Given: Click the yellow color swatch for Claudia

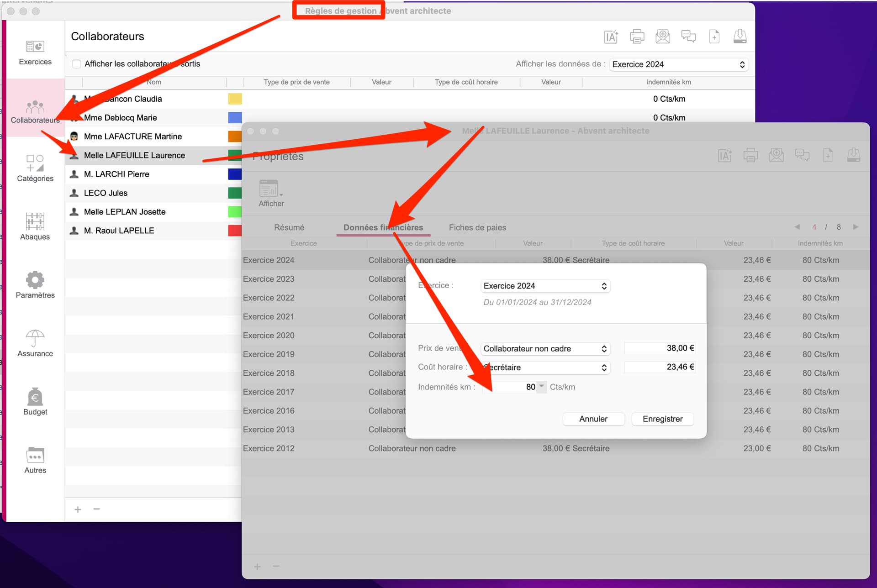Looking at the screenshot, I should click(x=235, y=99).
